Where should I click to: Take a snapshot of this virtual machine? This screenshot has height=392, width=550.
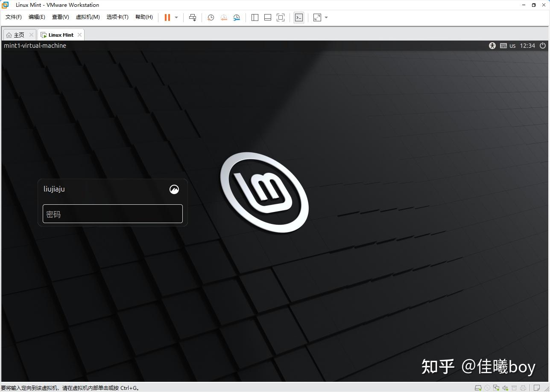coord(211,17)
